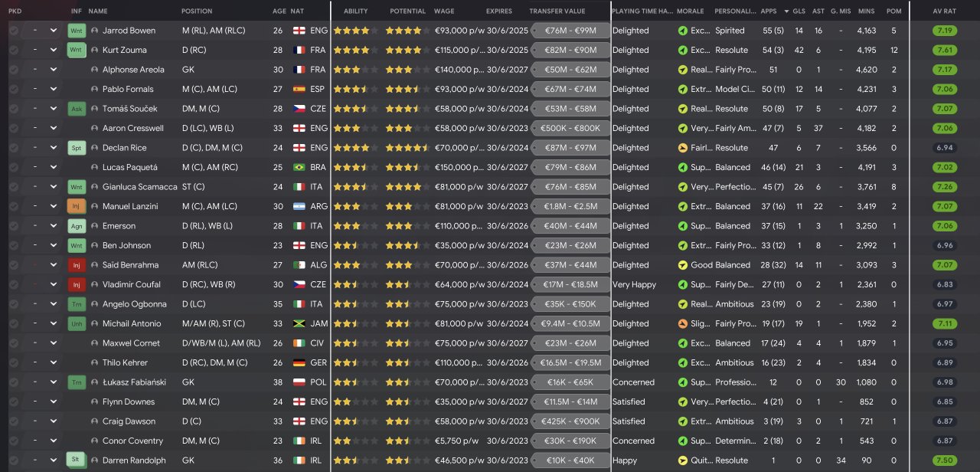Open position dropdown for Thilo Kehrer

pos(54,363)
